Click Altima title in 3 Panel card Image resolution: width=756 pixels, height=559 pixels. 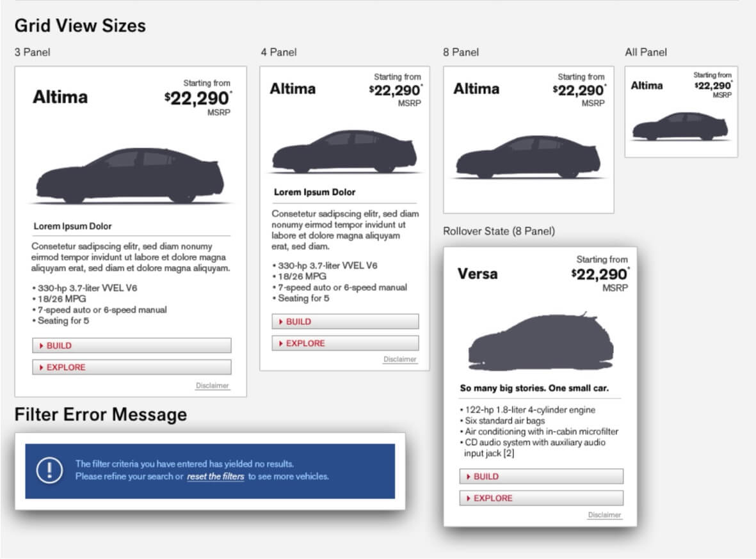(60, 97)
